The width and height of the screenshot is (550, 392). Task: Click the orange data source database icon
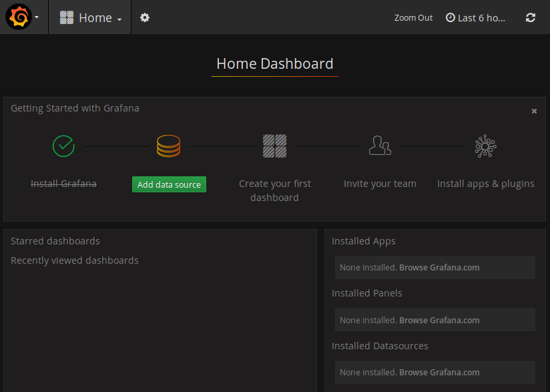click(x=169, y=146)
